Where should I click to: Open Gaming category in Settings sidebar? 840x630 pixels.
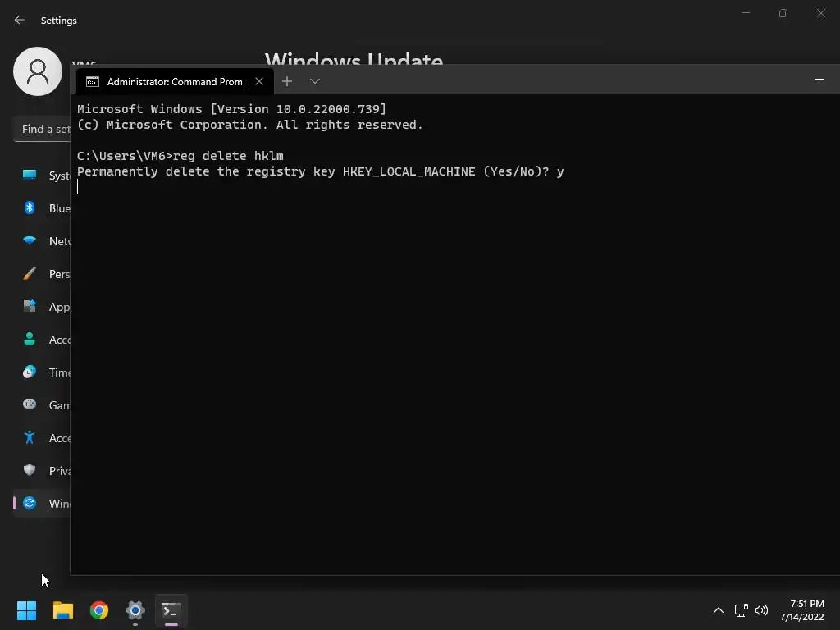point(42,405)
